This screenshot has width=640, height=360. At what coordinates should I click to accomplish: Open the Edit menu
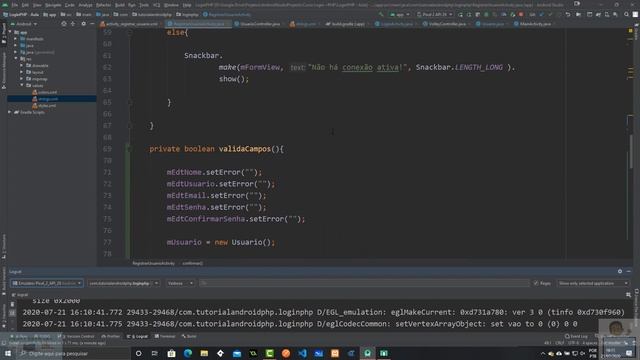pyautogui.click(x=25, y=5)
